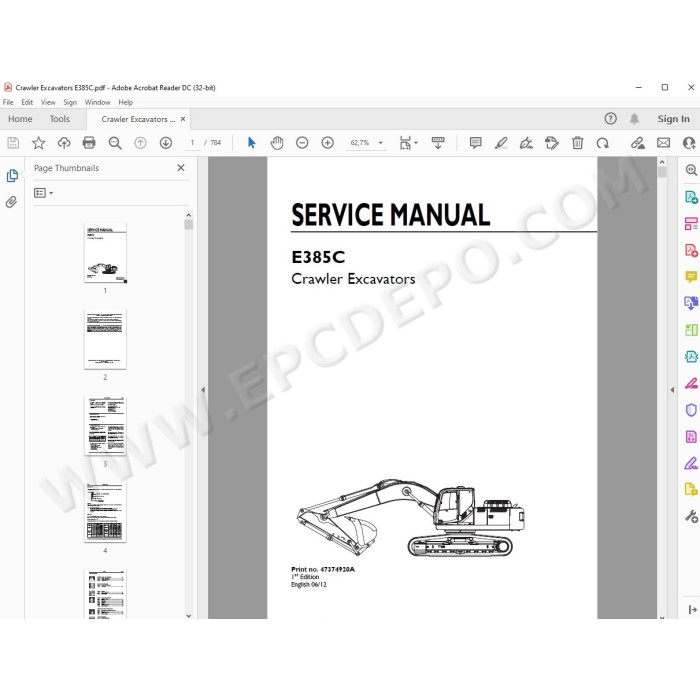Screen dimensions: 700x700
Task: Open Protect shield tool in right pane
Action: (691, 410)
